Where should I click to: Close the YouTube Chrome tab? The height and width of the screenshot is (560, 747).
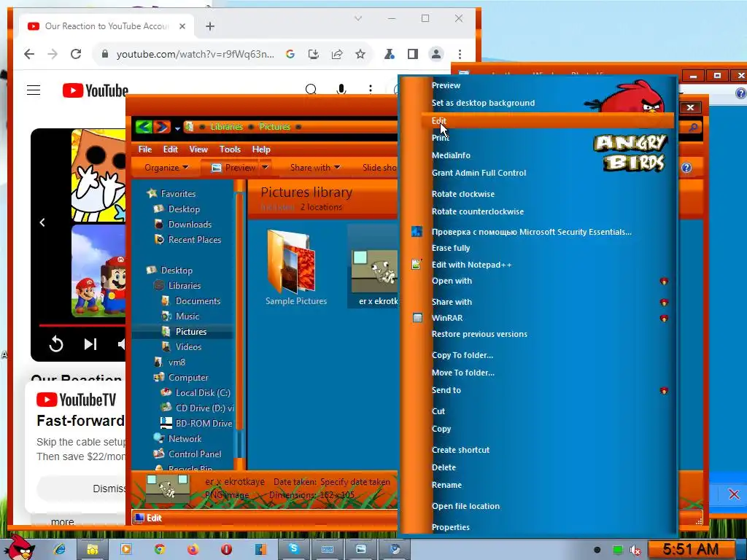click(x=182, y=26)
